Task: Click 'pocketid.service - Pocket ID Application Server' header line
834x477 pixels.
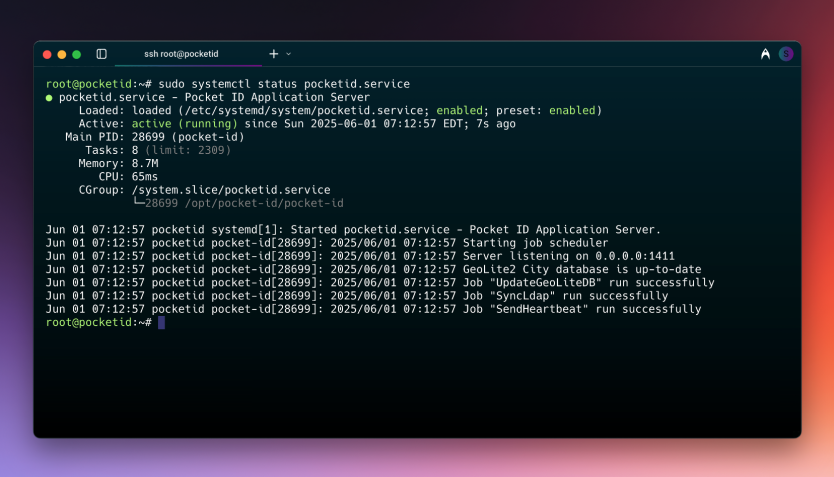Action: (x=214, y=97)
